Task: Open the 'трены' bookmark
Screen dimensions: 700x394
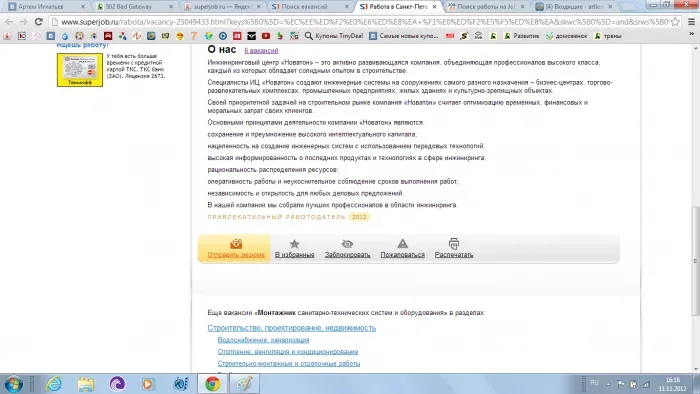Action: 608,36
